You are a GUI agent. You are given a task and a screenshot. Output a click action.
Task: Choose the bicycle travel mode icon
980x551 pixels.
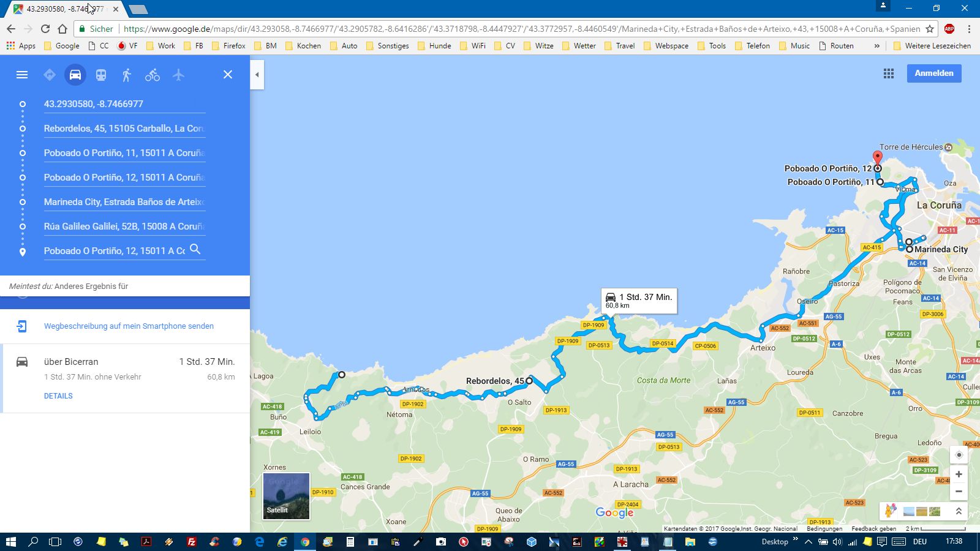(x=153, y=75)
